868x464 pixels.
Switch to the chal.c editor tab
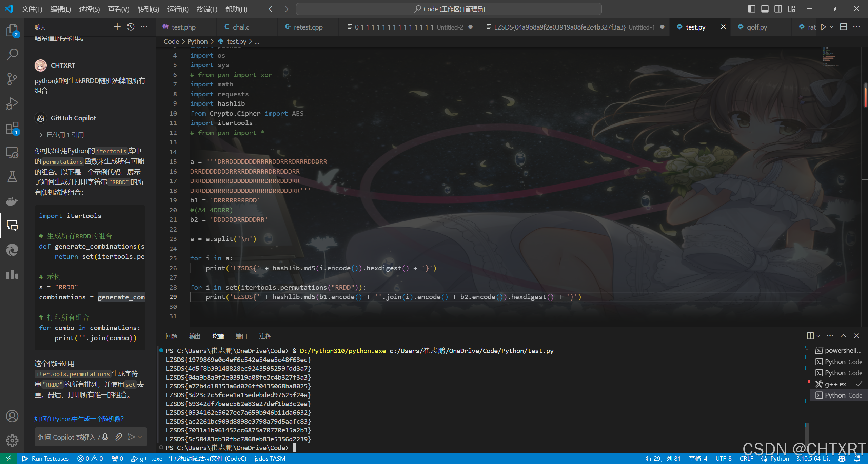coord(241,27)
